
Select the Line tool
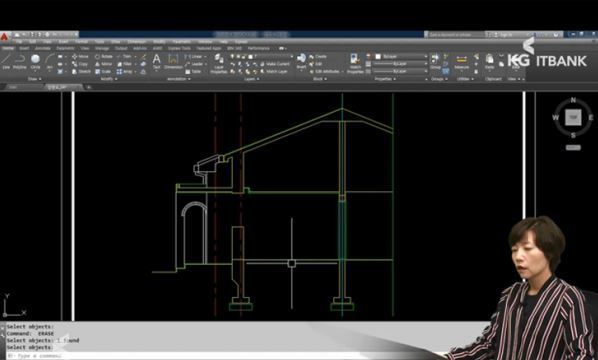point(6,61)
